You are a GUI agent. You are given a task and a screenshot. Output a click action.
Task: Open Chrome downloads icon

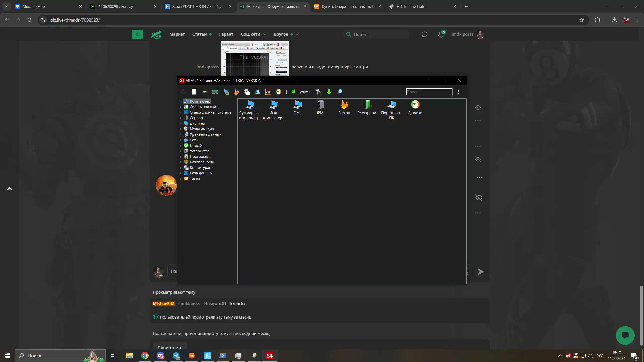(614, 20)
